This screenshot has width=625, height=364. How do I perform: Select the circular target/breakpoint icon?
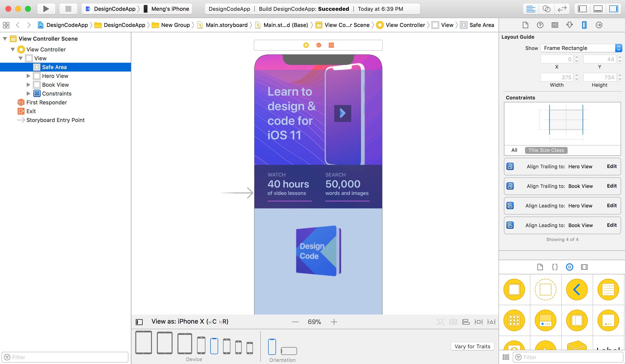(x=570, y=267)
